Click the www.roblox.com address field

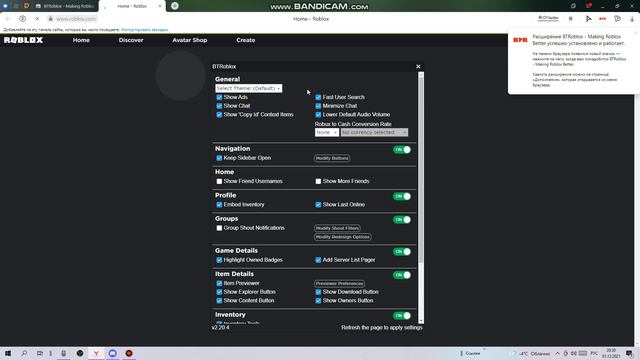(x=76, y=19)
